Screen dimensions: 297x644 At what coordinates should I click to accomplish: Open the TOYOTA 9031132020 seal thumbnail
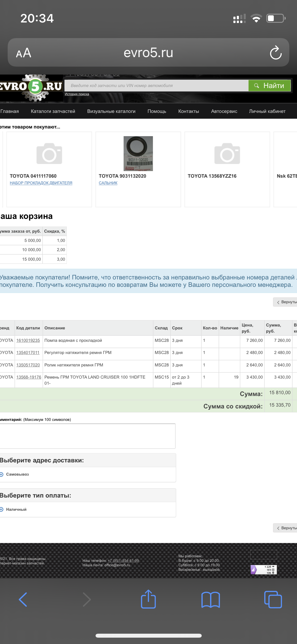click(x=138, y=153)
